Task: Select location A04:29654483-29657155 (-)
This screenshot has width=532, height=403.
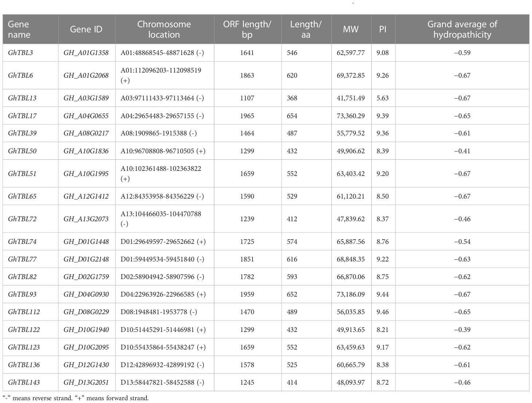Action: click(162, 116)
